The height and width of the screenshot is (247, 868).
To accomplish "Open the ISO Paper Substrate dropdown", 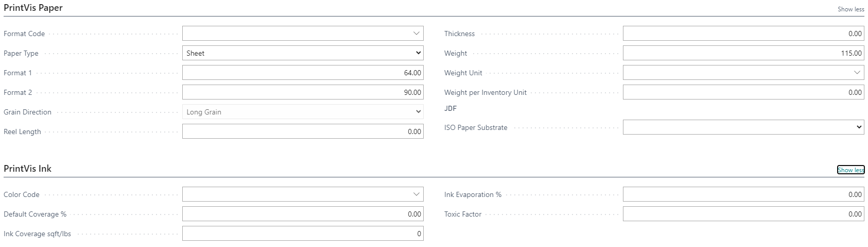I will coord(743,127).
